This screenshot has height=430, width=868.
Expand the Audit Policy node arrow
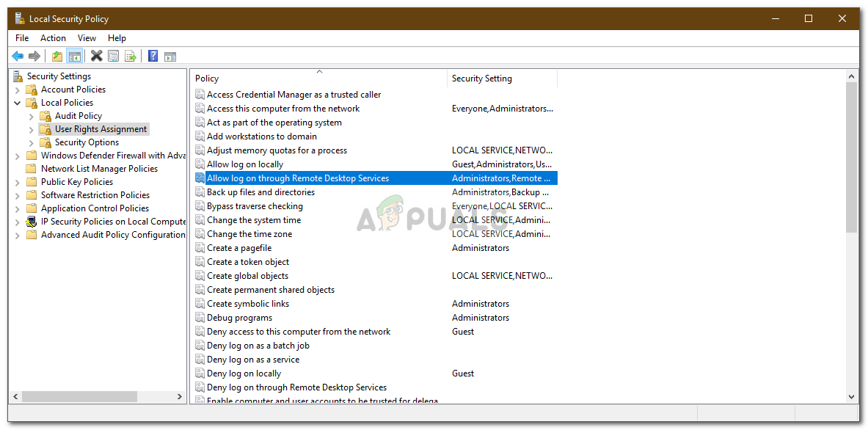(32, 116)
